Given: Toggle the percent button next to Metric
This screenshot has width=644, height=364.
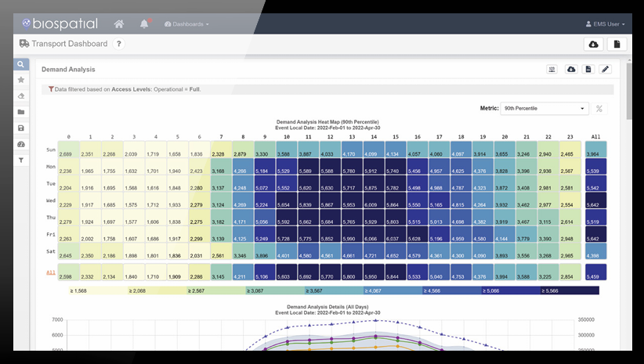Looking at the screenshot, I should pyautogui.click(x=599, y=109).
